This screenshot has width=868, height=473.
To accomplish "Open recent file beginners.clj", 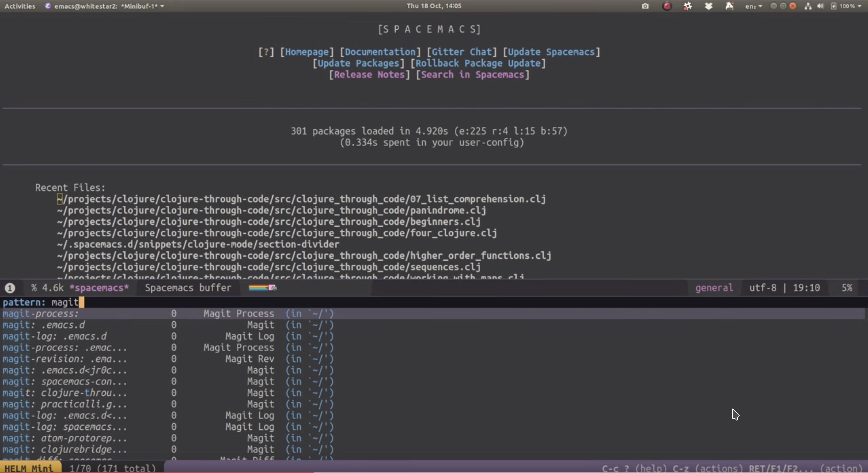I will 268,222.
